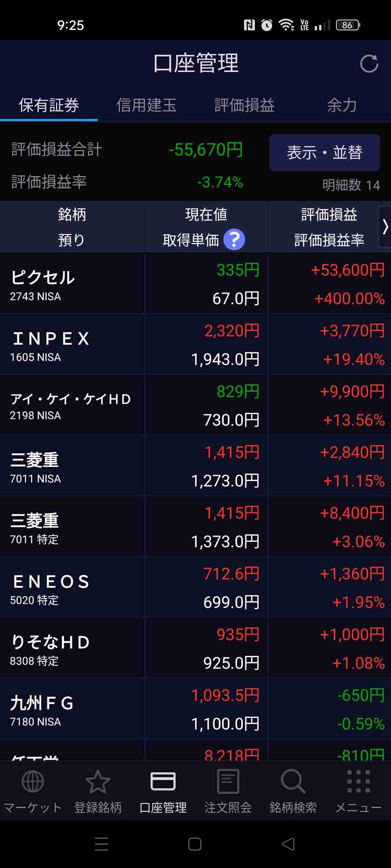Open ＥＮＥＯＳ 5020 holding row
Viewport: 391px width, 868px height.
click(195, 587)
